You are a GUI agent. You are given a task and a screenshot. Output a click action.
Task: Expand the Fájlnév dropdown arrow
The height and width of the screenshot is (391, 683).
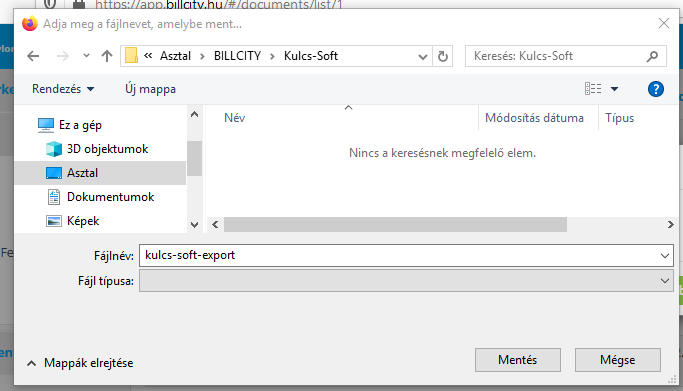tap(665, 256)
